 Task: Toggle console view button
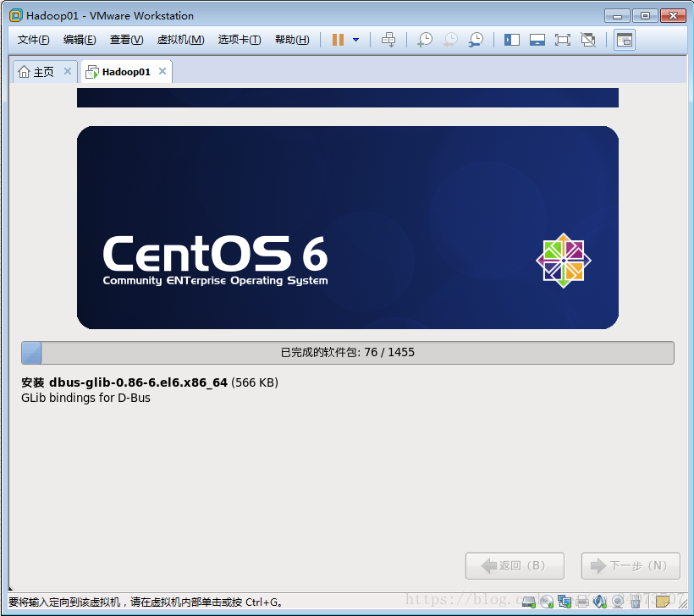click(625, 40)
